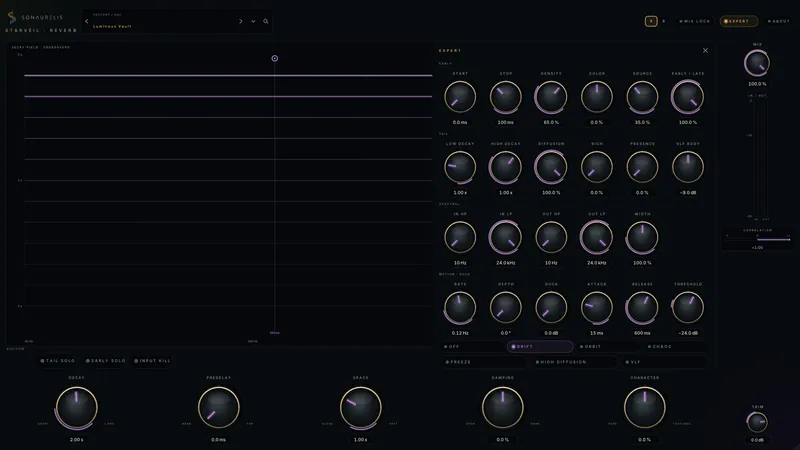
Task: Click the Low Decay knob
Action: click(x=460, y=167)
